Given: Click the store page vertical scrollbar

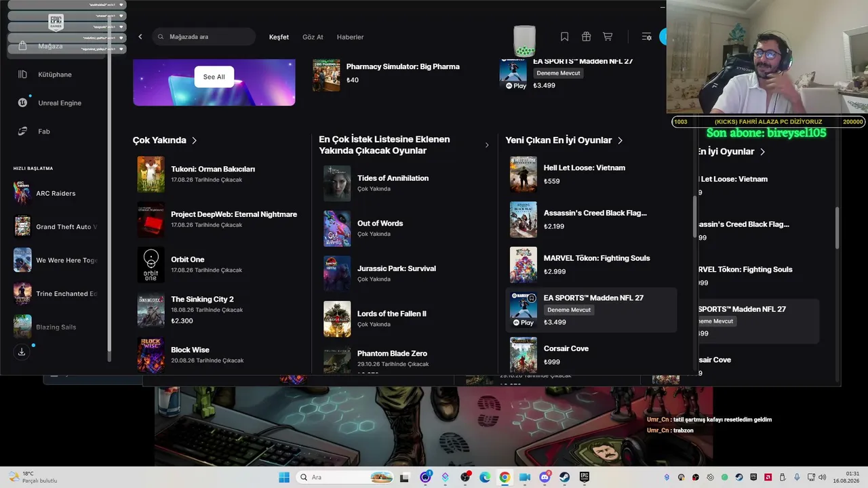Looking at the screenshot, I should point(694,217).
